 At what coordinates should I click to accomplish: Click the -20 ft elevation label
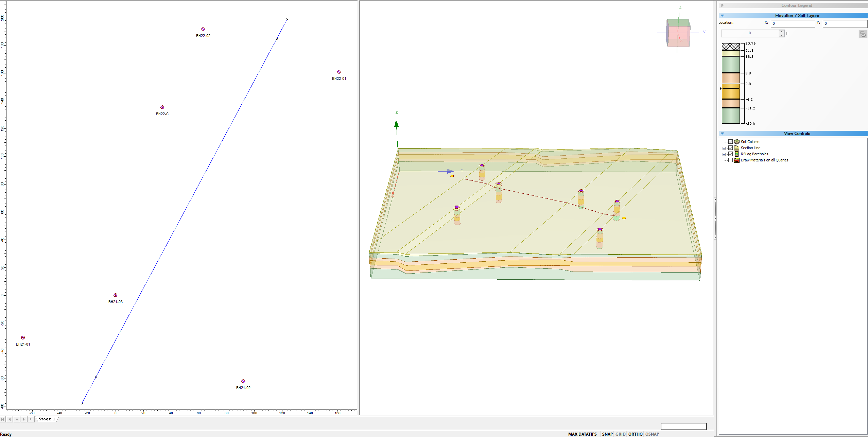click(750, 123)
